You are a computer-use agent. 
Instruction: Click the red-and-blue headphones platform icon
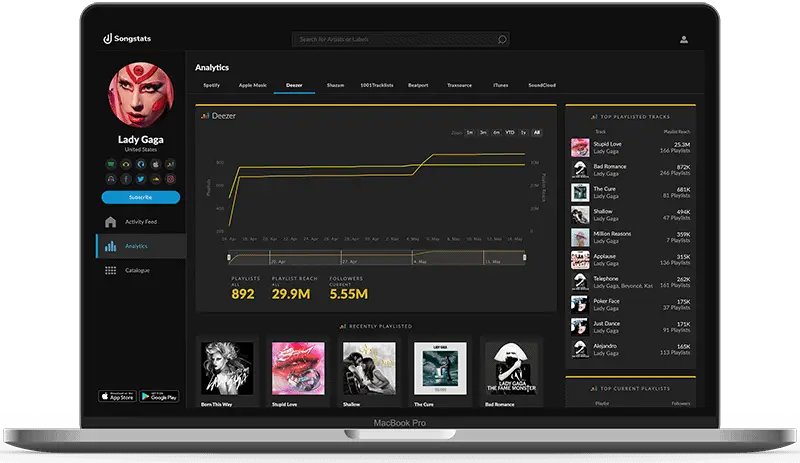click(111, 179)
